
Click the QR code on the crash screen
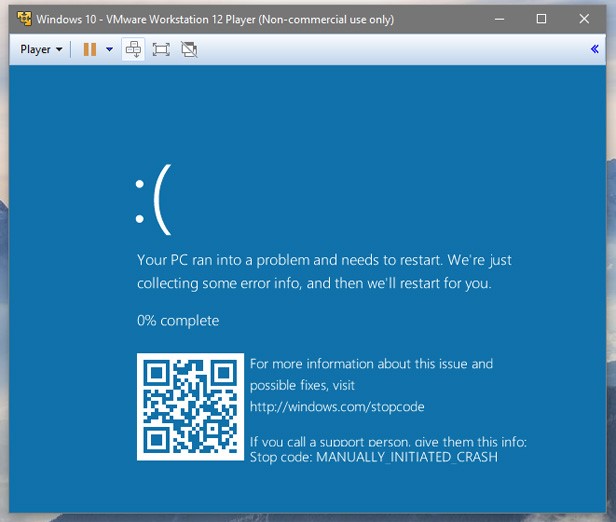[190, 406]
